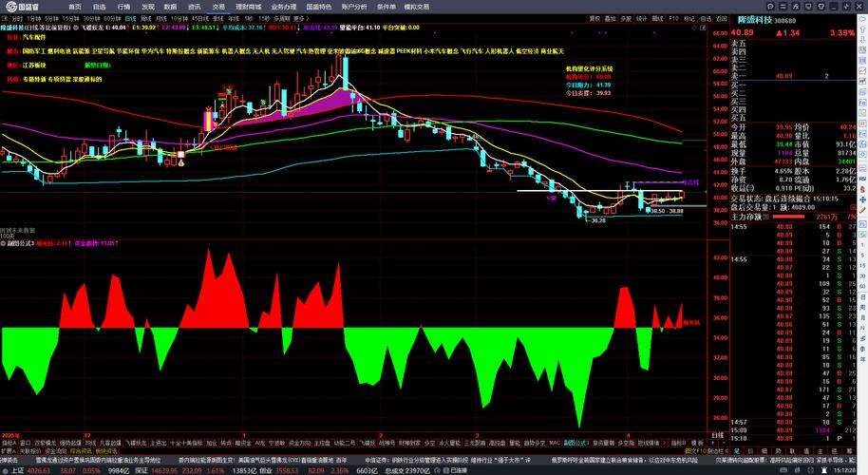Select the 主控盘 indicator tab
The image size is (868, 475).
coord(322,443)
